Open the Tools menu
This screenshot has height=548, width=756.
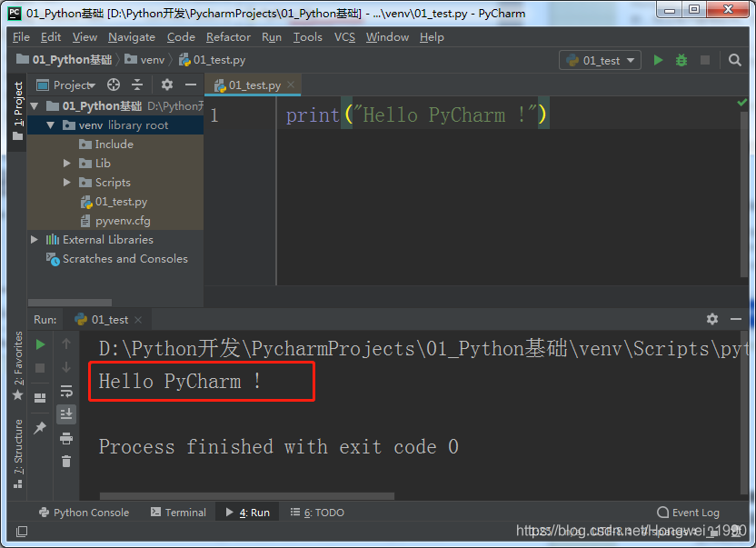pos(308,37)
